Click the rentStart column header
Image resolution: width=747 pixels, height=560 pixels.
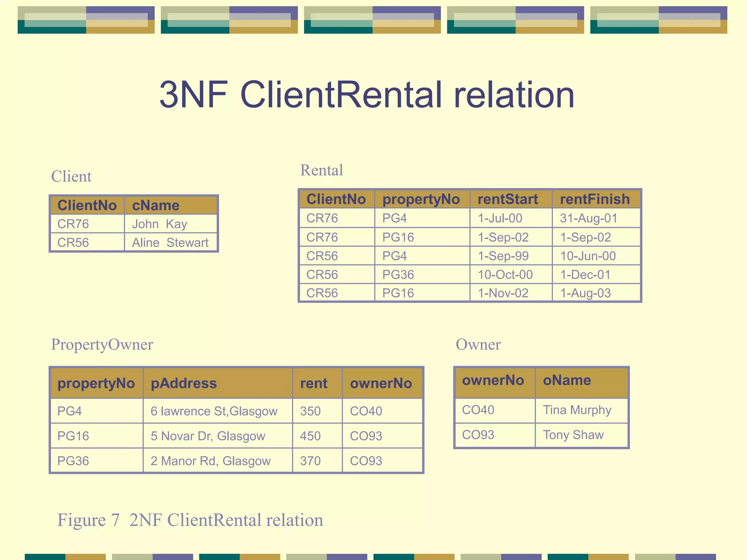pyautogui.click(x=508, y=199)
